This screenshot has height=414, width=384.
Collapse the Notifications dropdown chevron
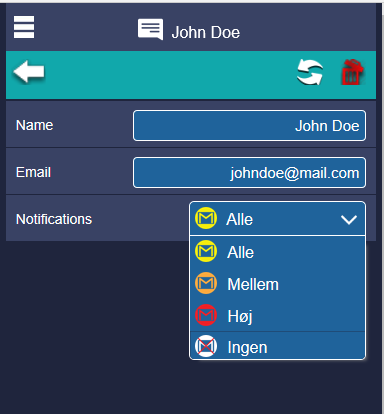click(x=349, y=219)
